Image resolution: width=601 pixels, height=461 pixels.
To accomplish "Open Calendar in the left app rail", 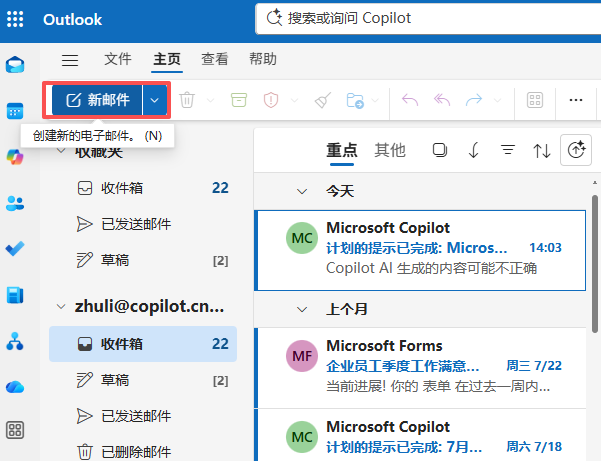I will coord(15,111).
